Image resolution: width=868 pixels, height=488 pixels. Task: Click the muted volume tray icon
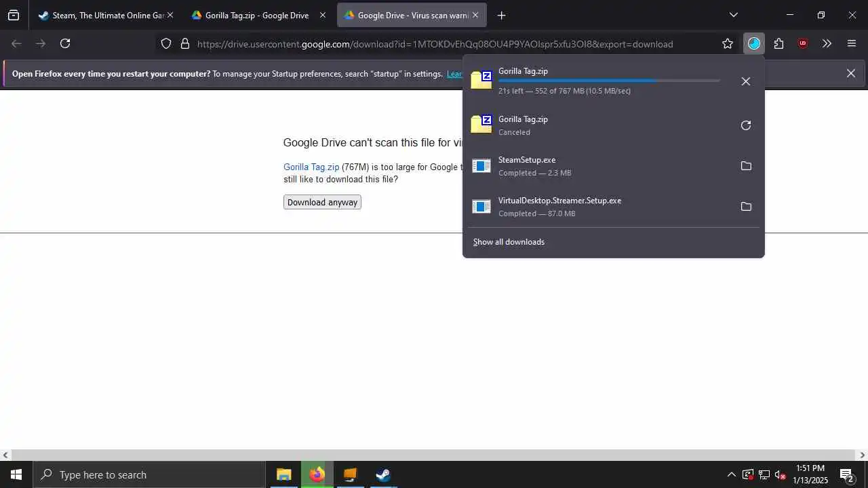point(781,474)
